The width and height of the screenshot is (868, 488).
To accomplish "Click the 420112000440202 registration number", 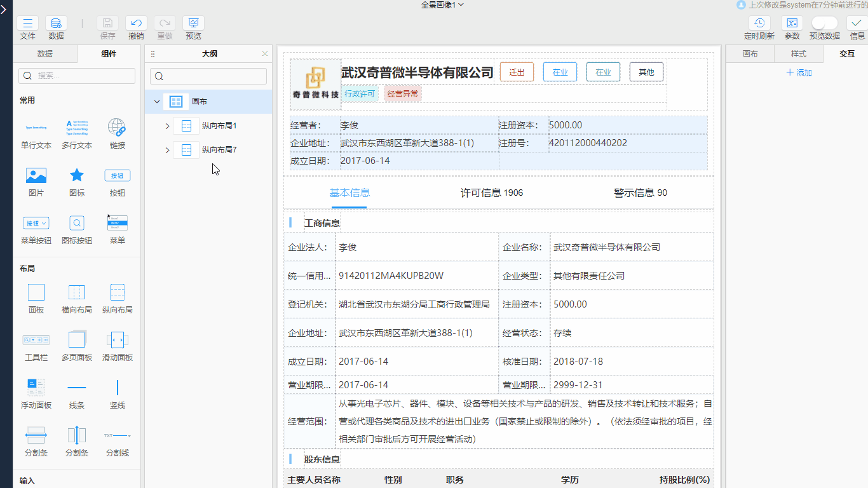I will pos(588,143).
